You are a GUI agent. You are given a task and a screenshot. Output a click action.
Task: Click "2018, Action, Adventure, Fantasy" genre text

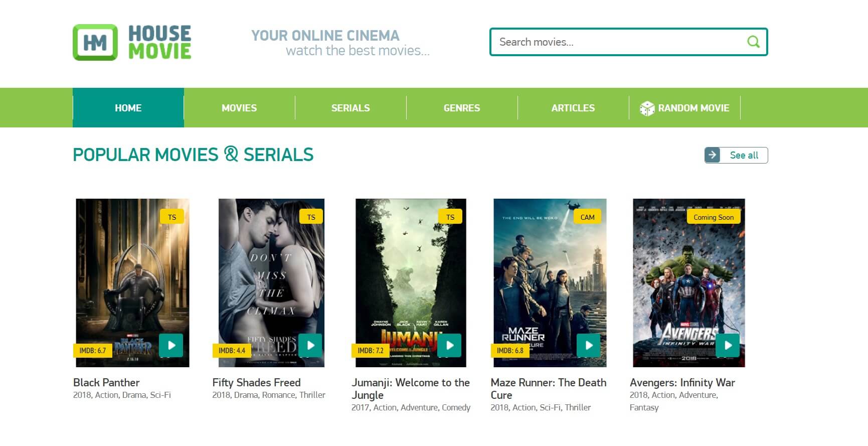pos(674,401)
